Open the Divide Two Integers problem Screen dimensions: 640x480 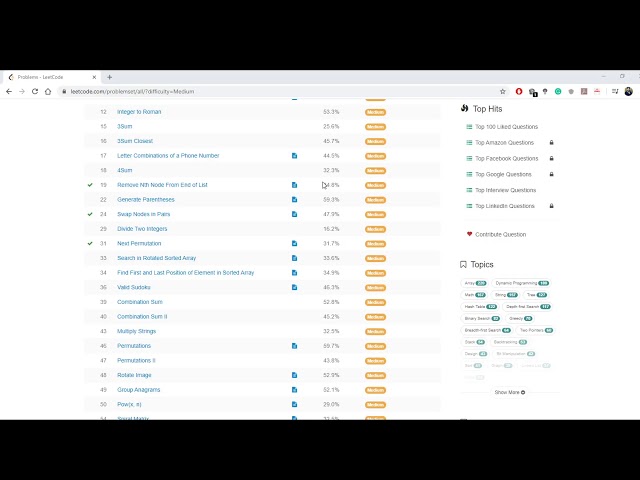142,229
